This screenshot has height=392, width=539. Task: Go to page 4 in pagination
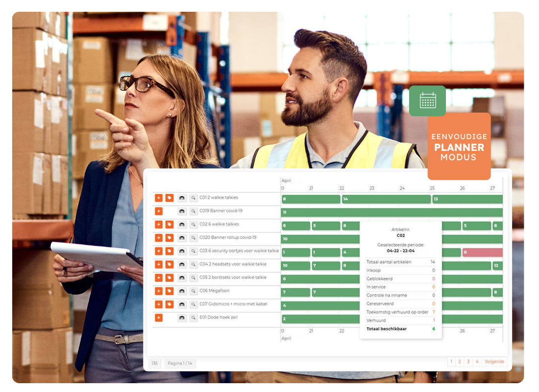pos(477,362)
